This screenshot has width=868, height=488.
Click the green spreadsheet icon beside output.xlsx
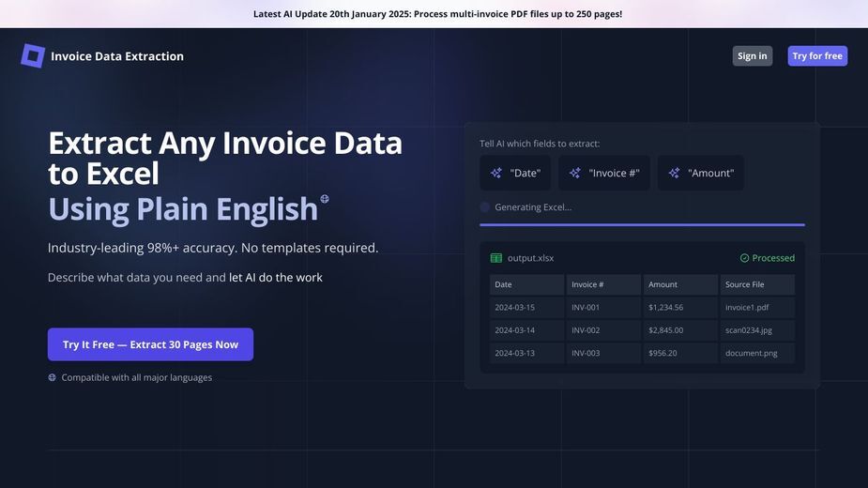pos(496,258)
